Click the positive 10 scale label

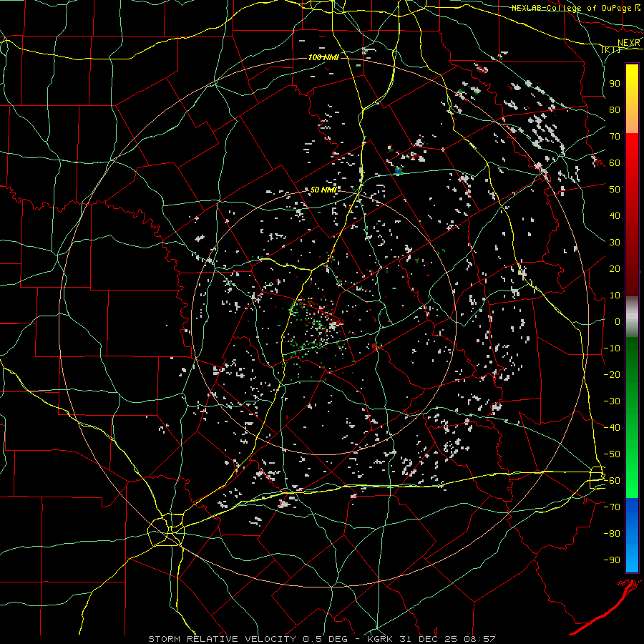tap(615, 296)
